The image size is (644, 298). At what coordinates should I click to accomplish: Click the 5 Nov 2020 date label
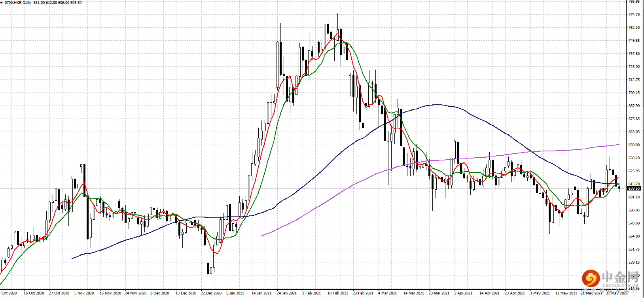pyautogui.click(x=84, y=293)
